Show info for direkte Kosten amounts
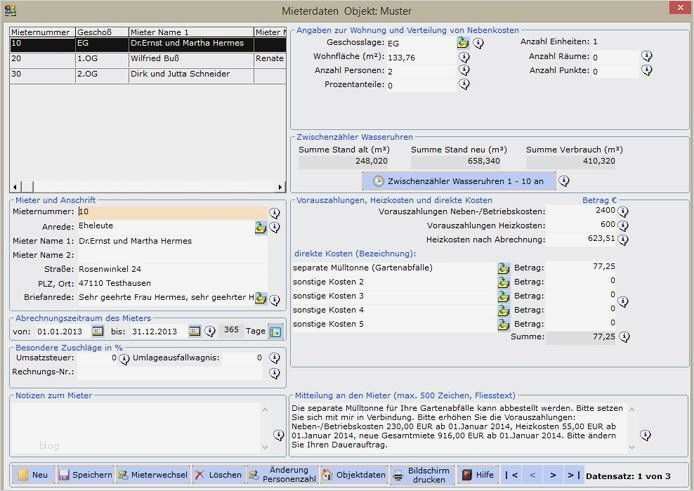Viewport: 694px width, 491px height. (x=623, y=302)
